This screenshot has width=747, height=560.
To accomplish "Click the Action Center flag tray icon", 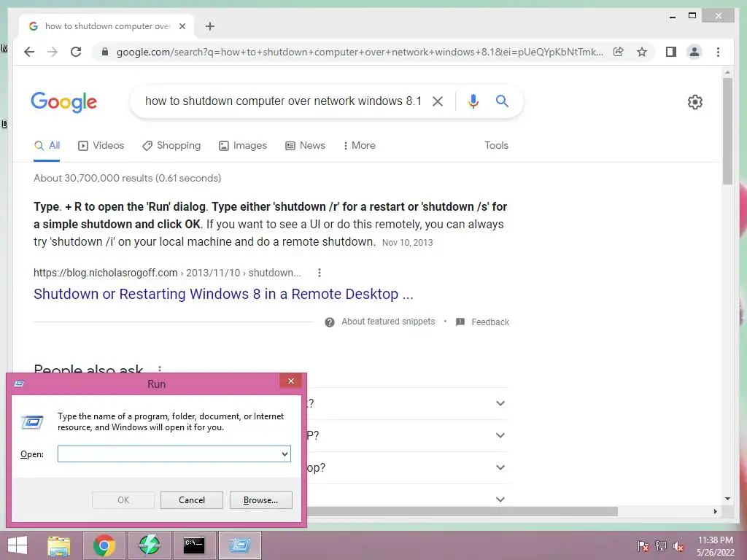I will coord(643,546).
